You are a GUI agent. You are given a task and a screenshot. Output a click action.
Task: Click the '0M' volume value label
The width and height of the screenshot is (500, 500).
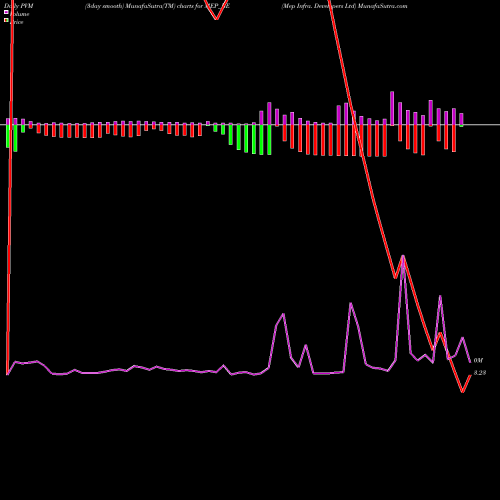coord(478,360)
